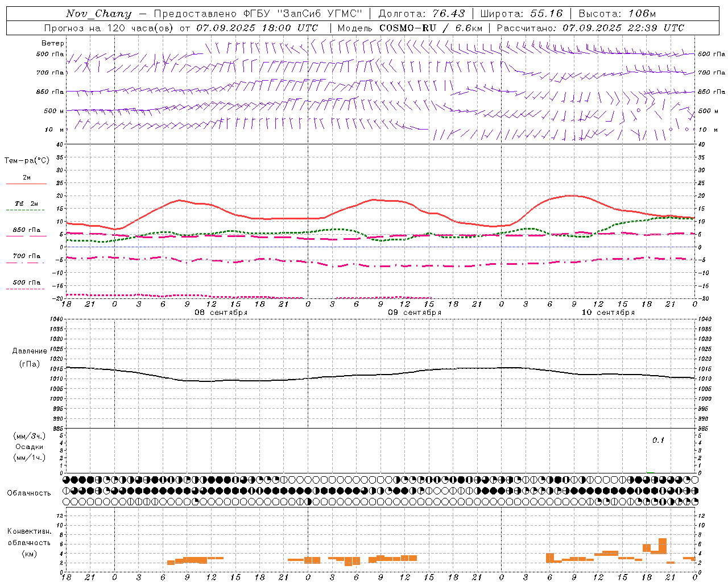Click the Модель COSMO-RU / 6.6км label
This screenshot has width=728, height=582.
click(x=410, y=28)
